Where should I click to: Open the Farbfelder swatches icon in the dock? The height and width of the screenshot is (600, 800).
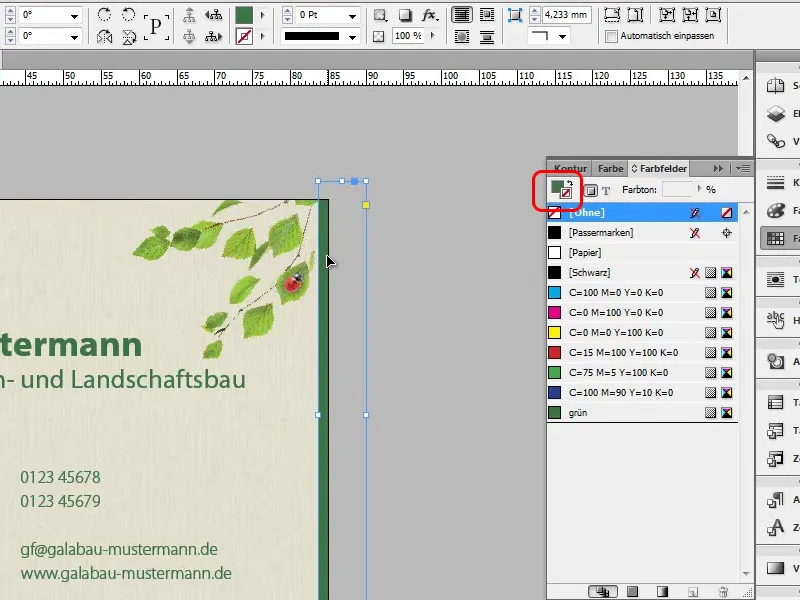coord(776,238)
